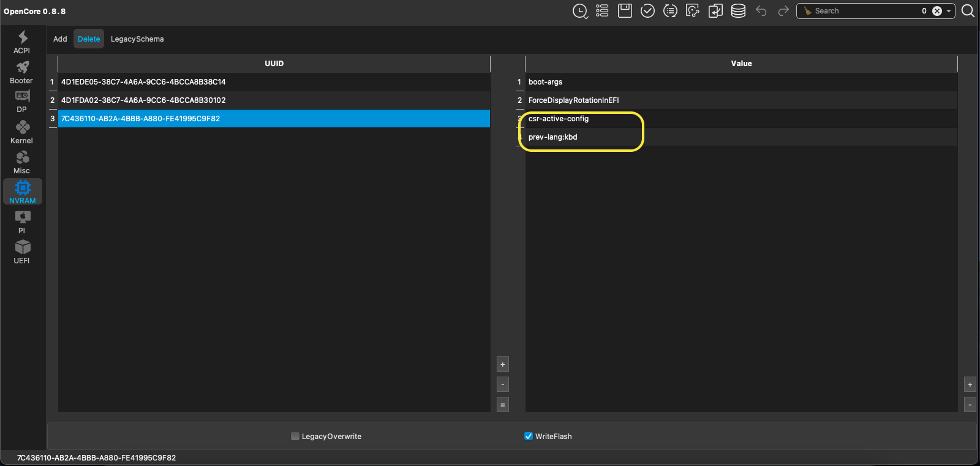The height and width of the screenshot is (466, 980).
Task: Open the LegacySchema tab
Action: pos(137,39)
